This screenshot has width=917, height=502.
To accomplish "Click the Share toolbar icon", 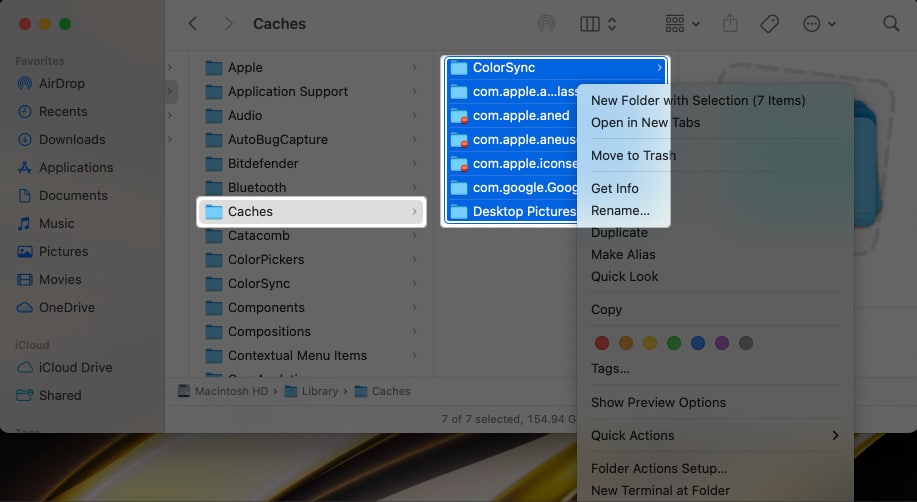I will click(730, 23).
